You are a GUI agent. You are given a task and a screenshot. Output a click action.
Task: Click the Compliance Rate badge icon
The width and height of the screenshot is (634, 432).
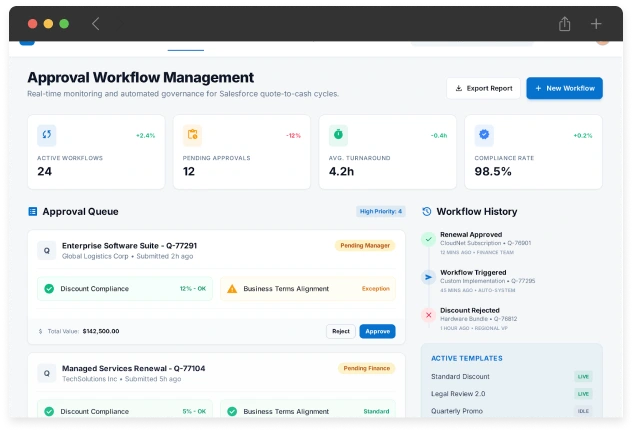484,135
